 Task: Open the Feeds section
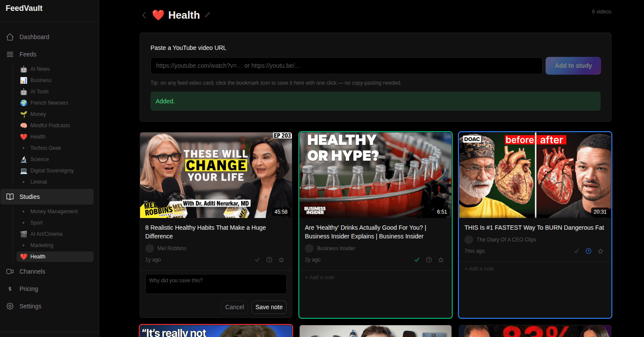47,54
